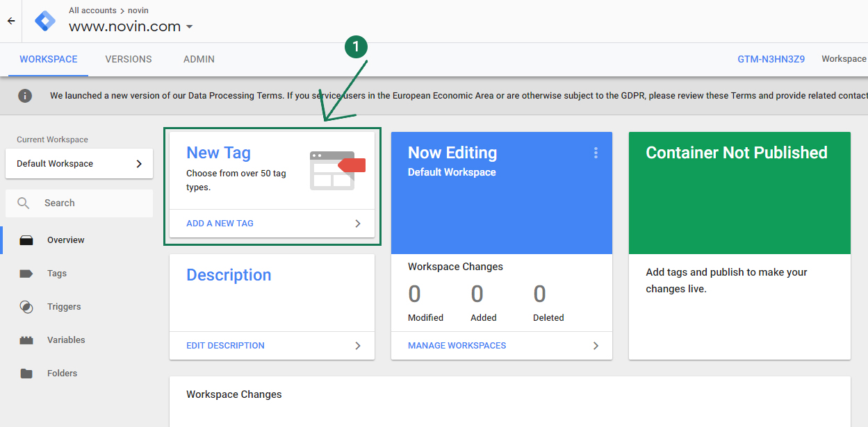The image size is (868, 427).
Task: Click the Tags label icon in sidebar
Action: [x=26, y=274]
